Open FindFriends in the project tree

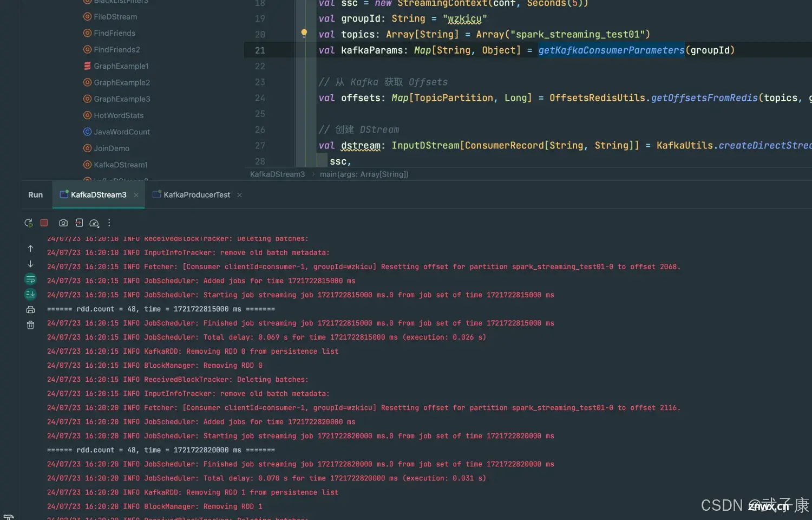[114, 33]
